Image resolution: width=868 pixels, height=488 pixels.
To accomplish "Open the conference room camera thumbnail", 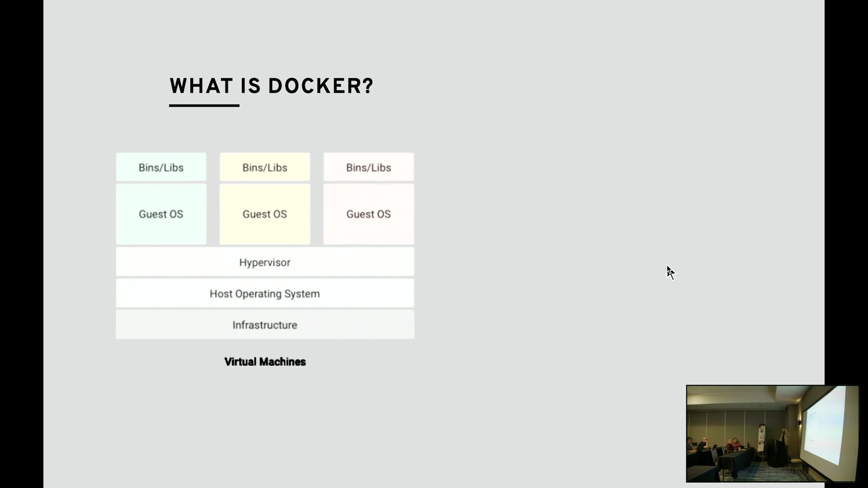I will pyautogui.click(x=772, y=434).
